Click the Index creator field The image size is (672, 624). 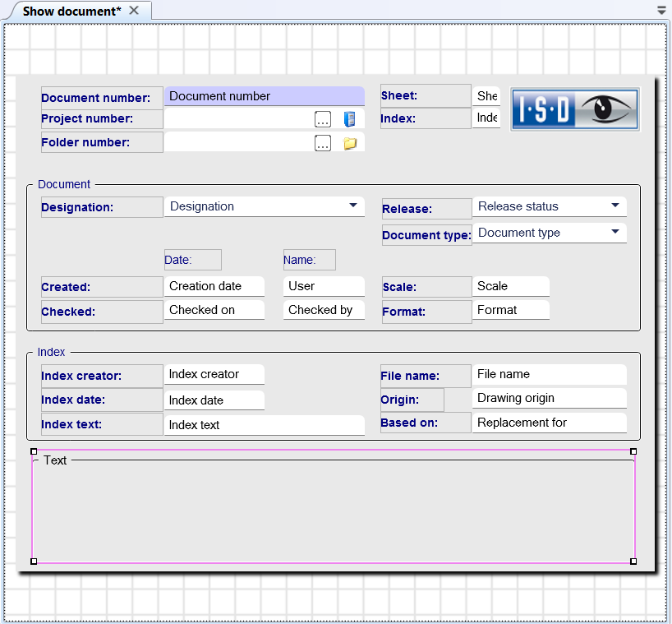click(214, 374)
